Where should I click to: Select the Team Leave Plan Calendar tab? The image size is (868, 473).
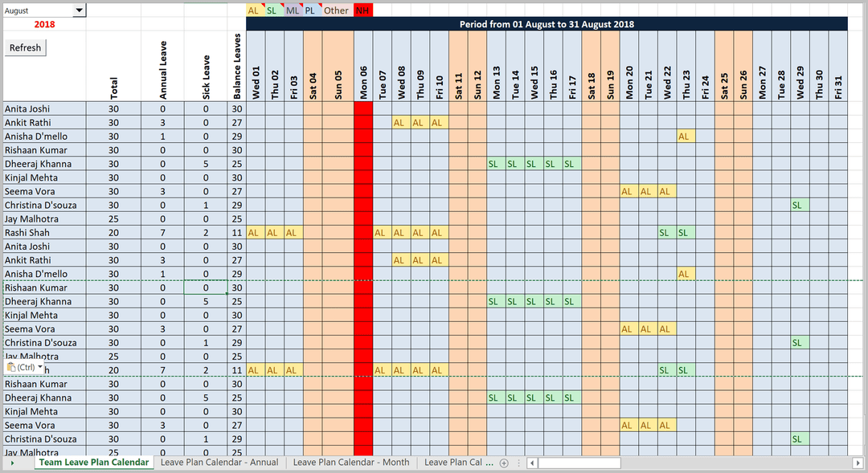tap(94, 463)
